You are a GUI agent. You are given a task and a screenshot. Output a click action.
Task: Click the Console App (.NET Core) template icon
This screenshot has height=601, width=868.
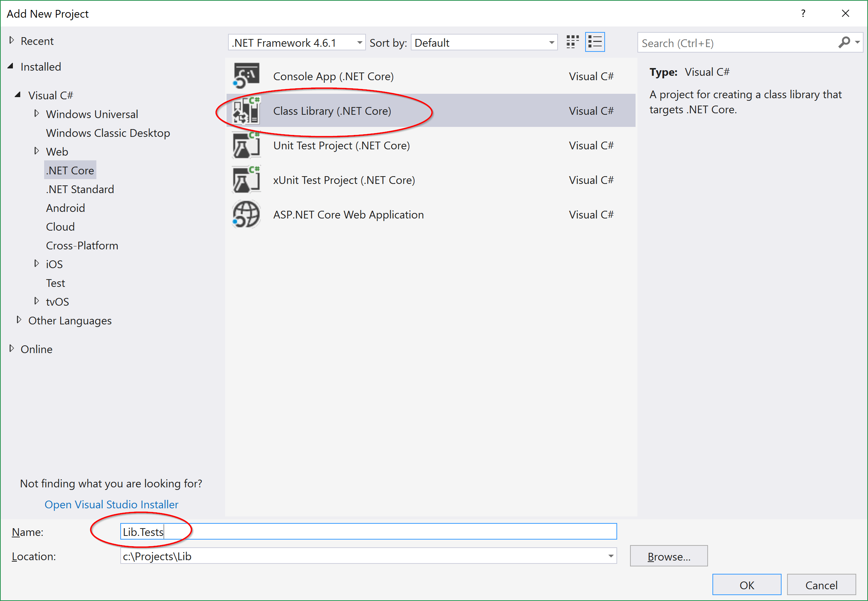click(246, 76)
